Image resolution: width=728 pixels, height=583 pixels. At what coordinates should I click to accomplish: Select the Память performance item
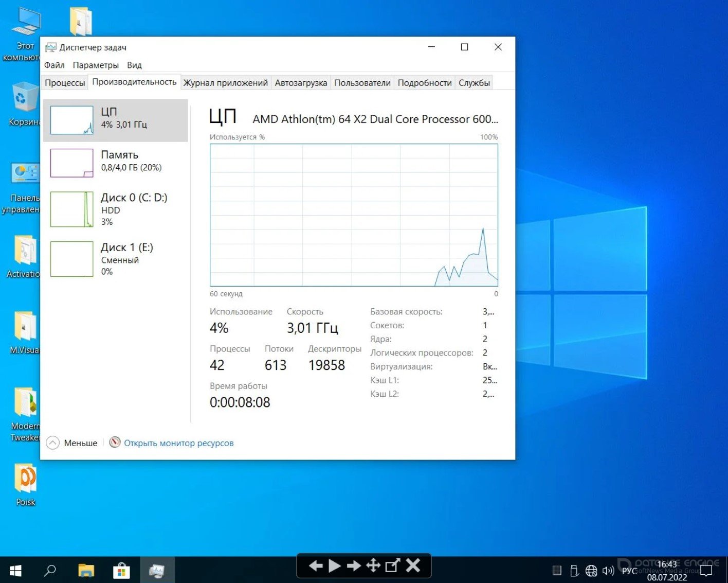[x=116, y=163]
